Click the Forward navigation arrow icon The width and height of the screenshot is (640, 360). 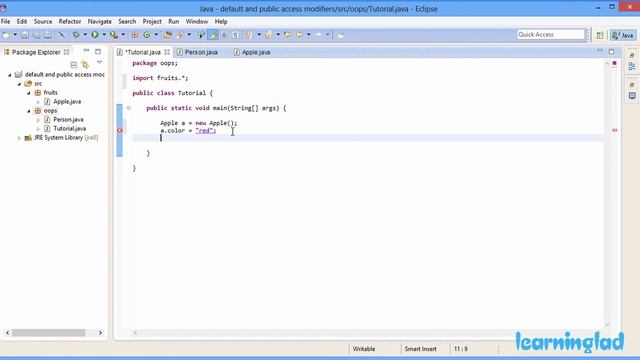coord(318,35)
